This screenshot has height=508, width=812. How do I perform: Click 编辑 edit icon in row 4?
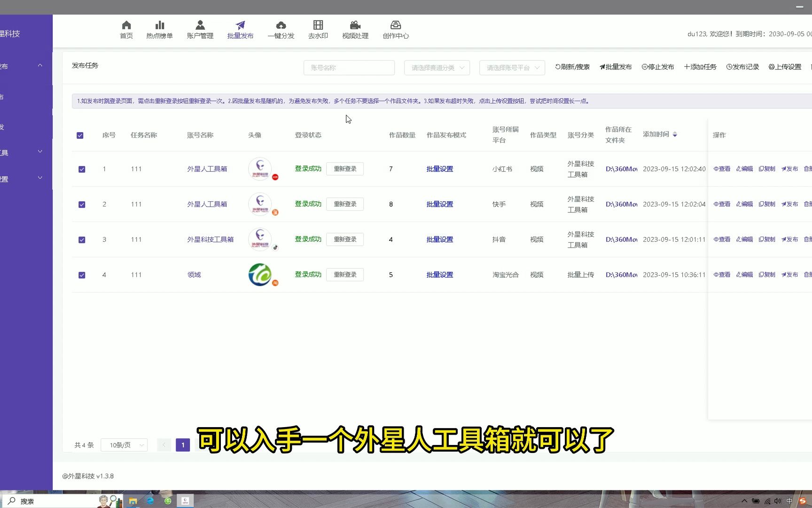point(744,275)
